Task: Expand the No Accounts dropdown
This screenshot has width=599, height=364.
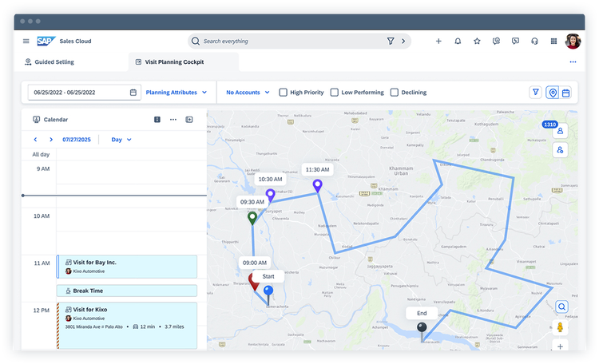Action: [248, 93]
